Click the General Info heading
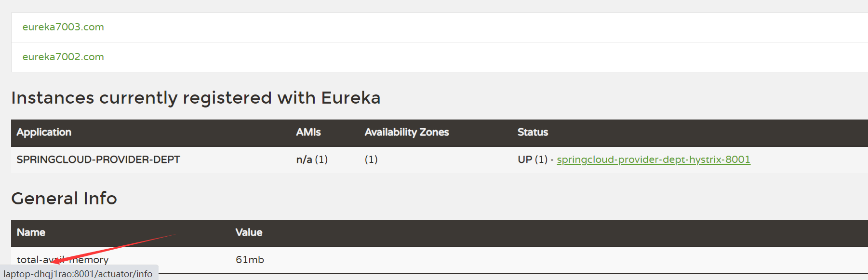Screen dimensions: 868x280 [64, 199]
